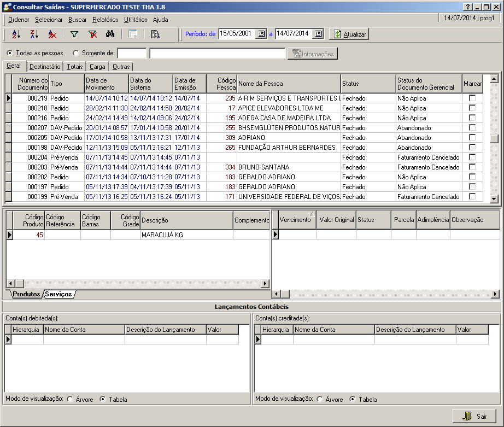Open the Relatórios menu
The image size is (504, 427).
pyautogui.click(x=105, y=19)
